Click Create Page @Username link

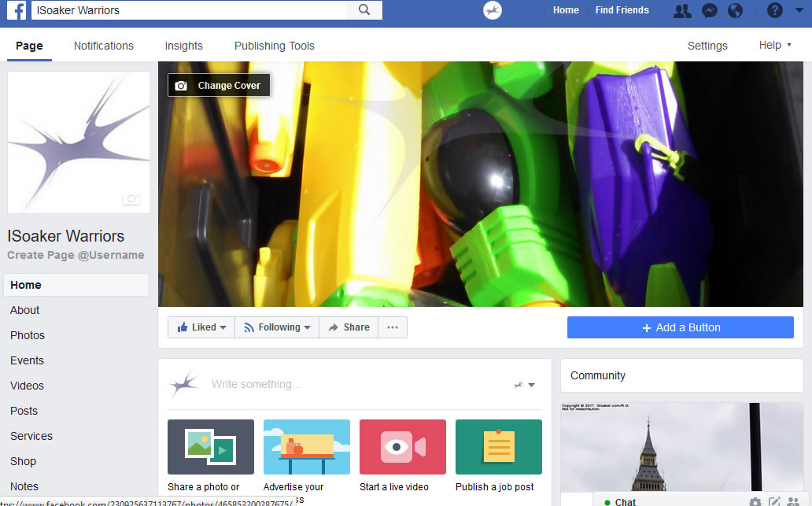[x=76, y=255]
